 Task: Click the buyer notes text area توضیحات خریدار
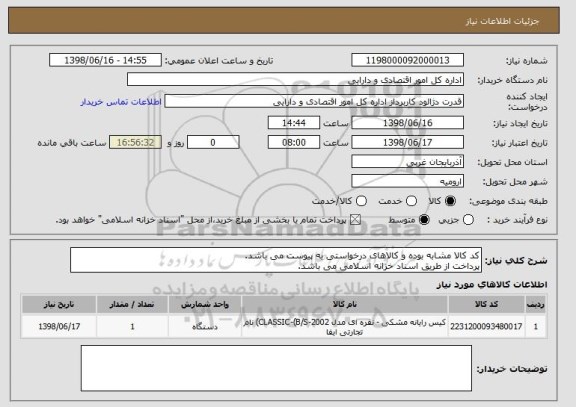(x=276, y=368)
